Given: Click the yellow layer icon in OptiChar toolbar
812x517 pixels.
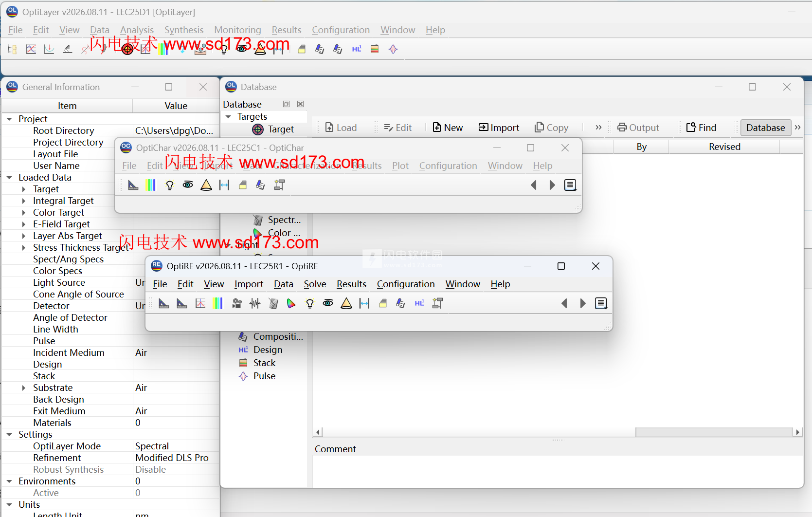Looking at the screenshot, I should 243,185.
